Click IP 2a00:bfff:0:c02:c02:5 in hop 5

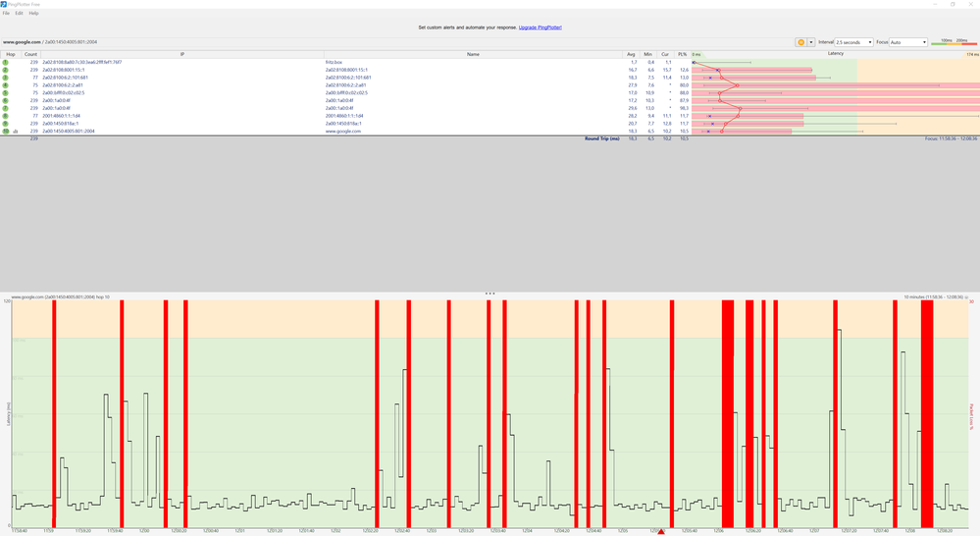coord(63,92)
